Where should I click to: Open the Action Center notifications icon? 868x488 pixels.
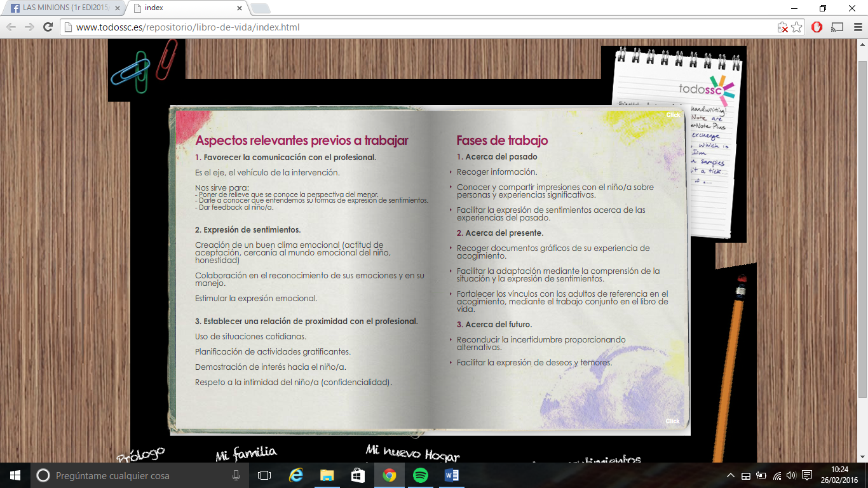807,475
